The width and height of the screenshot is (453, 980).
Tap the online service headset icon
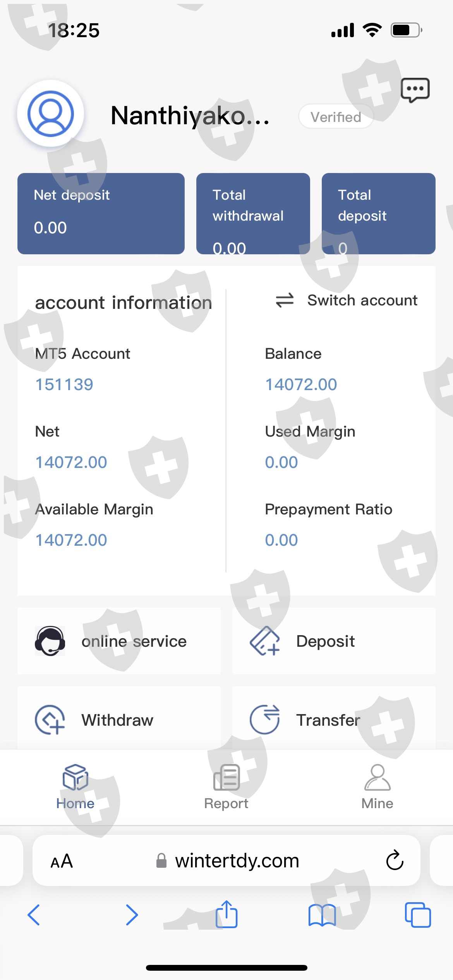(50, 641)
